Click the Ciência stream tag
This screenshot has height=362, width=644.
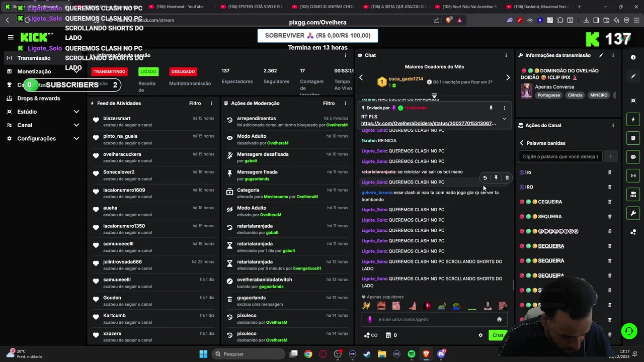[575, 95]
